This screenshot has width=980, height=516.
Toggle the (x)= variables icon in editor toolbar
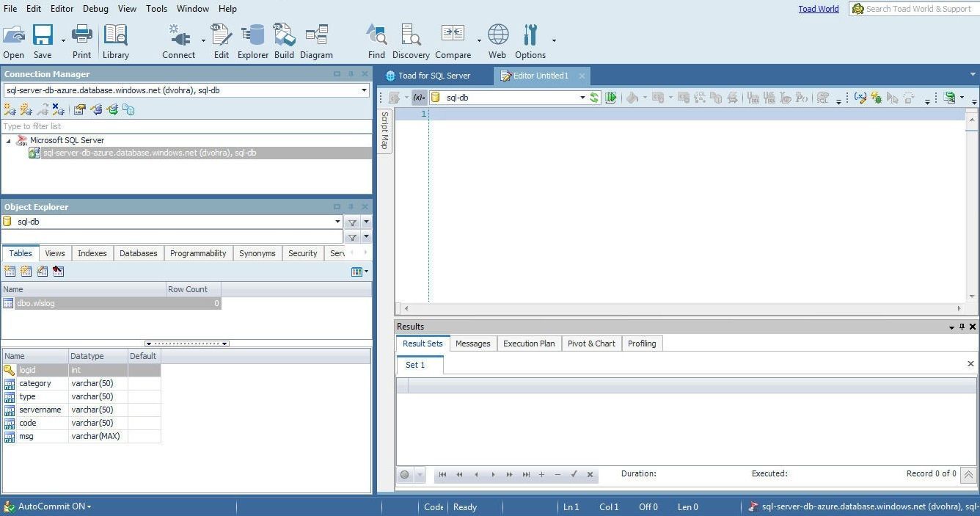(x=419, y=98)
